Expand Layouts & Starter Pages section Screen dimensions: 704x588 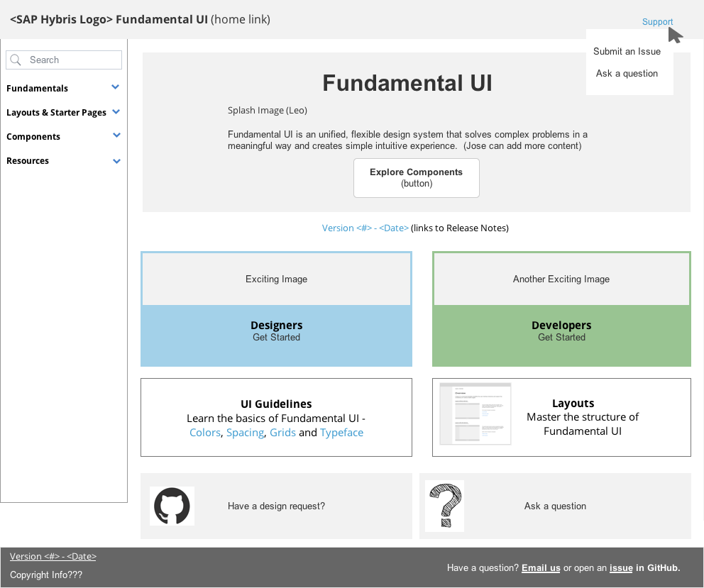(116, 112)
